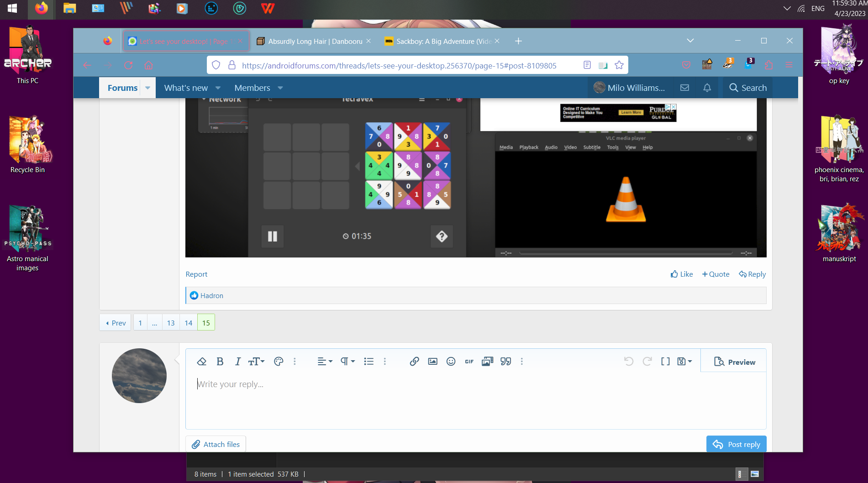The width and height of the screenshot is (868, 483).
Task: Open the text alignment dropdown
Action: [325, 362]
